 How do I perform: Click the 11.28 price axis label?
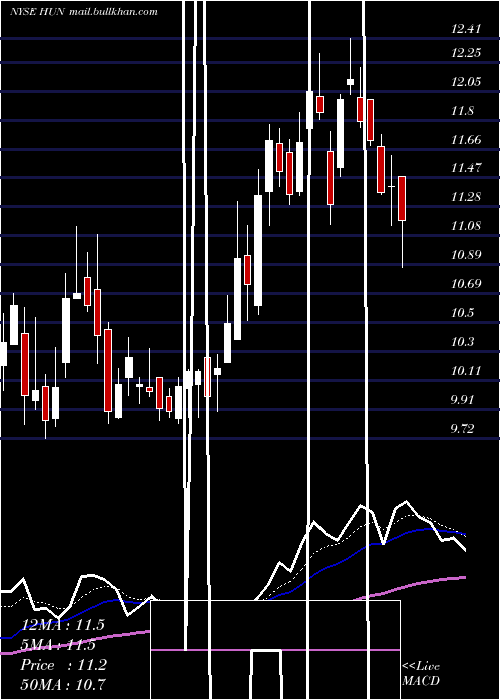[x=466, y=196]
